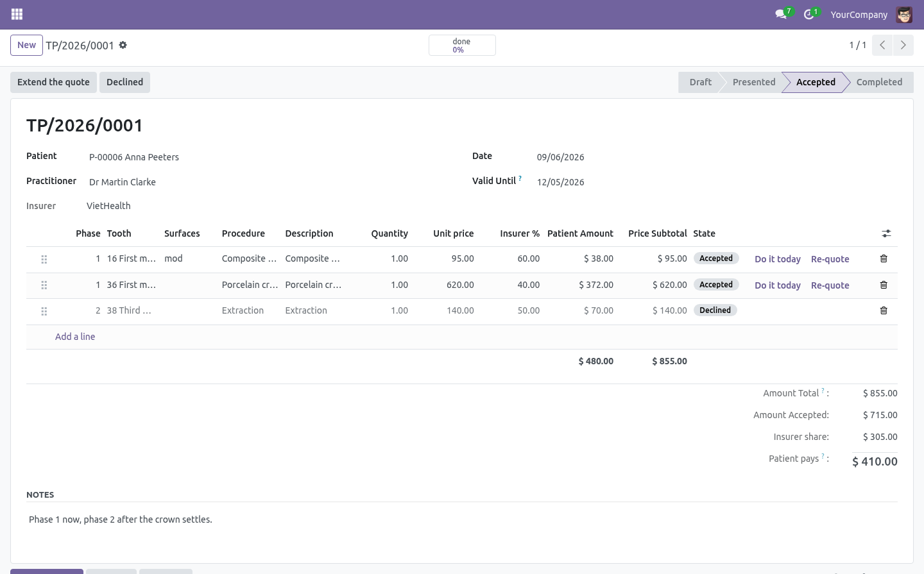Go to the next record arrow
Viewport: 924px width, 574px height.
(903, 45)
